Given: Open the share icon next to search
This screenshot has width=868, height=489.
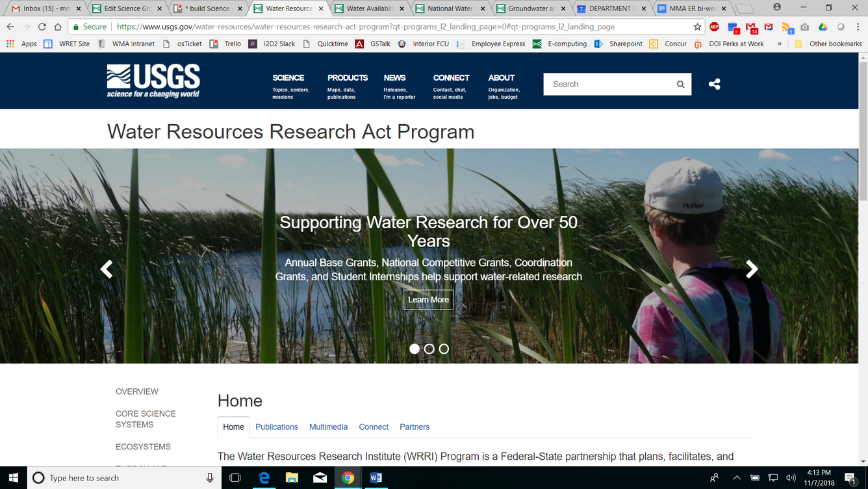Looking at the screenshot, I should 714,84.
